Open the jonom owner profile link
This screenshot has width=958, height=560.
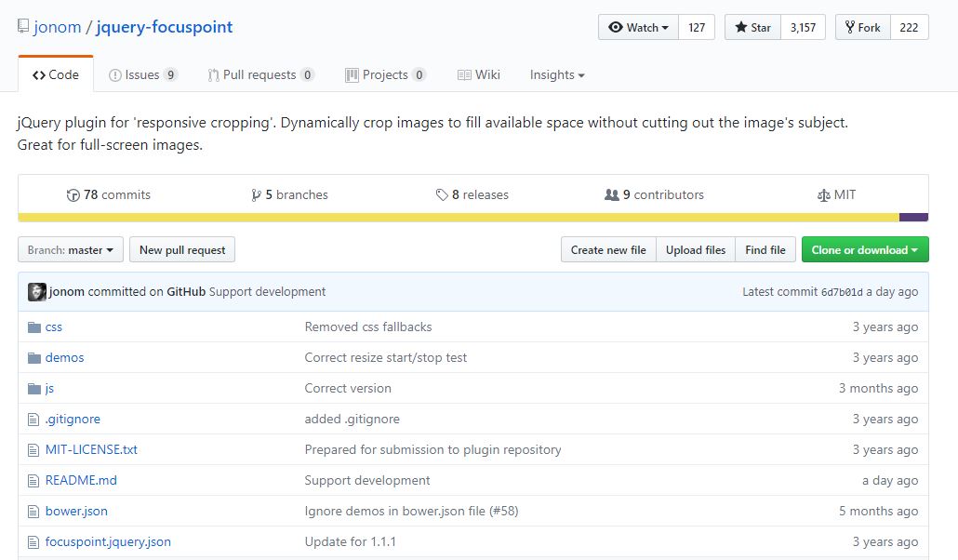58,27
